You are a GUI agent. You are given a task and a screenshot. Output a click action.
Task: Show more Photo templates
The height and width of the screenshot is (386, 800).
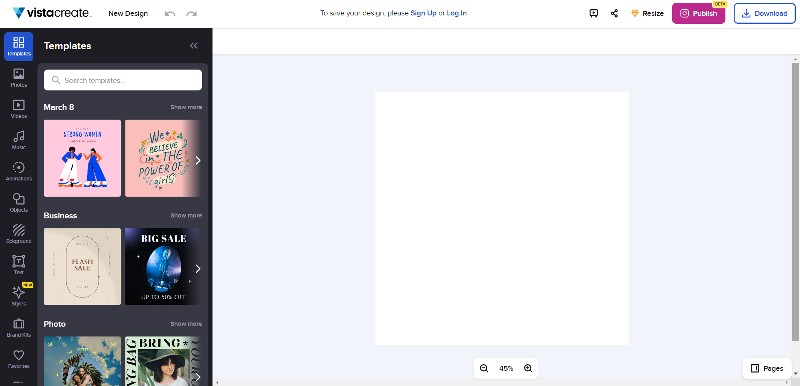click(186, 324)
